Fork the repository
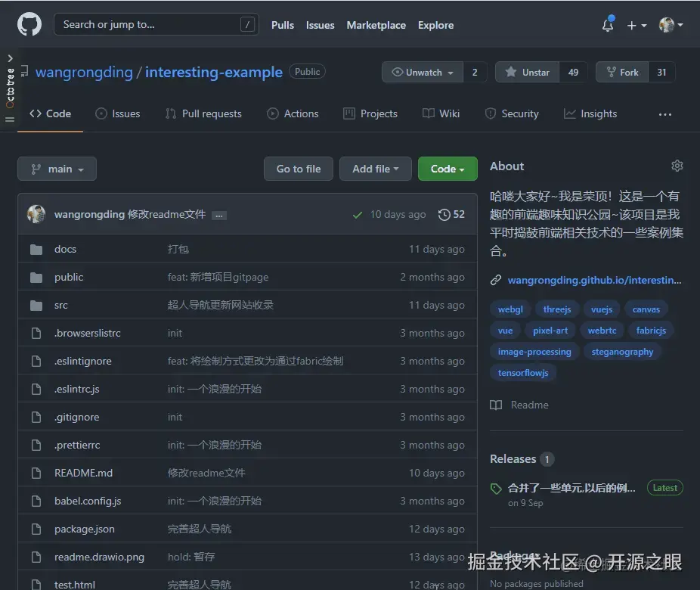 click(622, 73)
